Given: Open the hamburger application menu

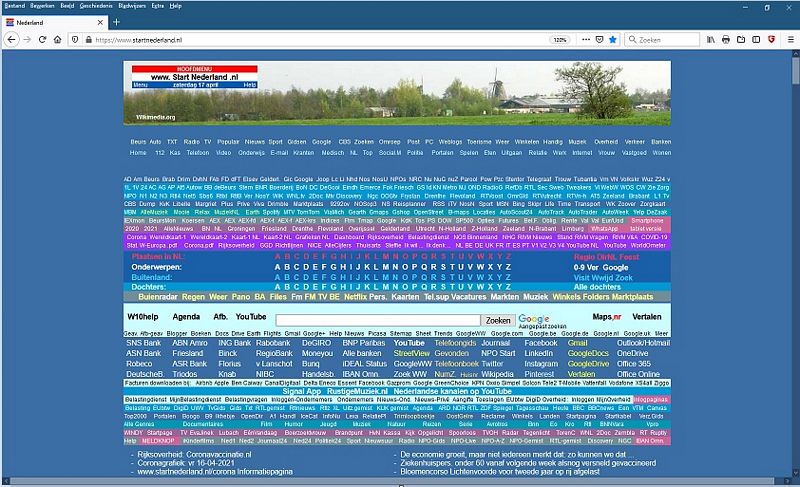Looking at the screenshot, I should pyautogui.click(x=790, y=39).
